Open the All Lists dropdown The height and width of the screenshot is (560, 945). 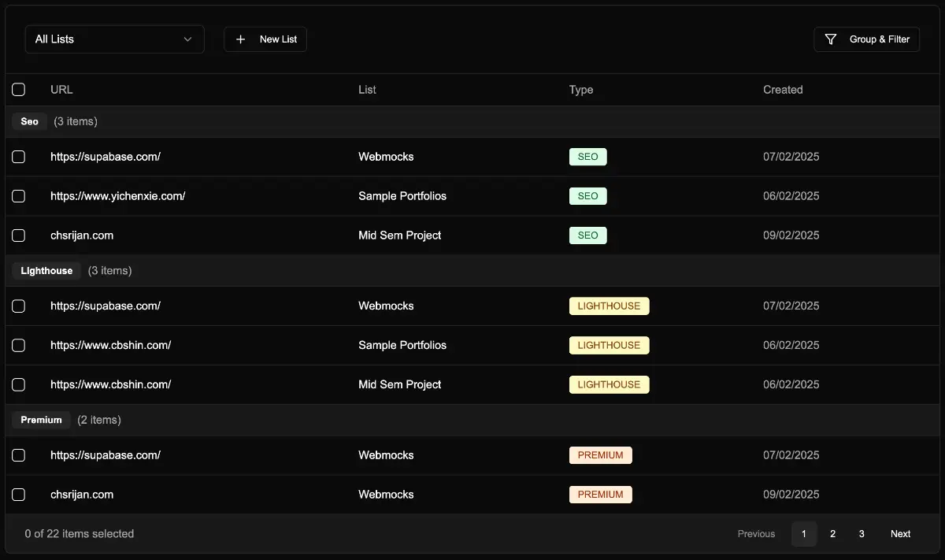tap(115, 39)
